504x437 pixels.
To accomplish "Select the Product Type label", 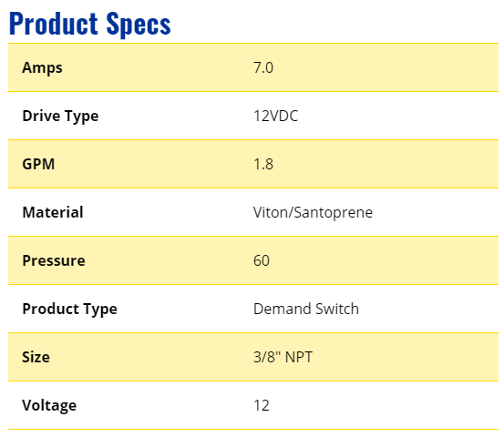I will (69, 309).
